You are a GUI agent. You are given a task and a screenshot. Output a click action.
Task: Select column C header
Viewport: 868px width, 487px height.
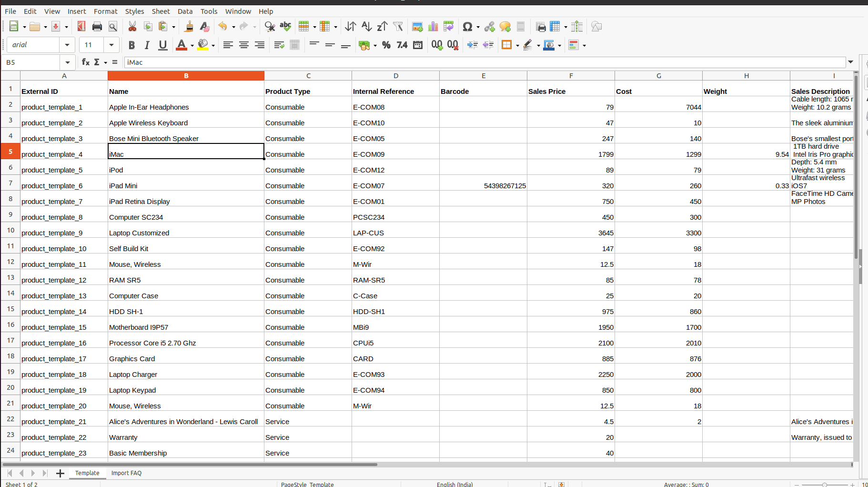[308, 76]
